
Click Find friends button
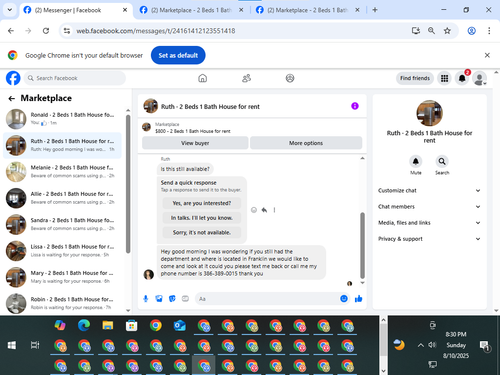tap(415, 78)
